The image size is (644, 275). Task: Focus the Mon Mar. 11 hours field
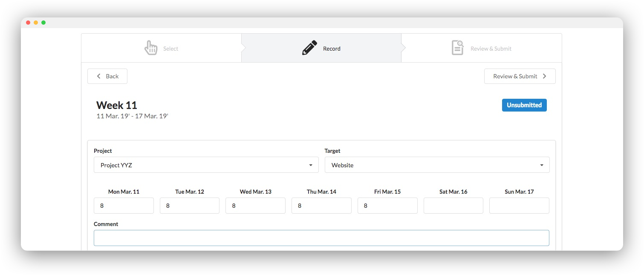[124, 206]
